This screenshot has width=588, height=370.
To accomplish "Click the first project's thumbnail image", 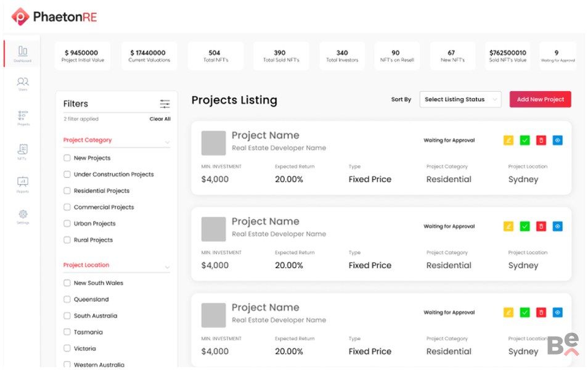I will click(213, 143).
